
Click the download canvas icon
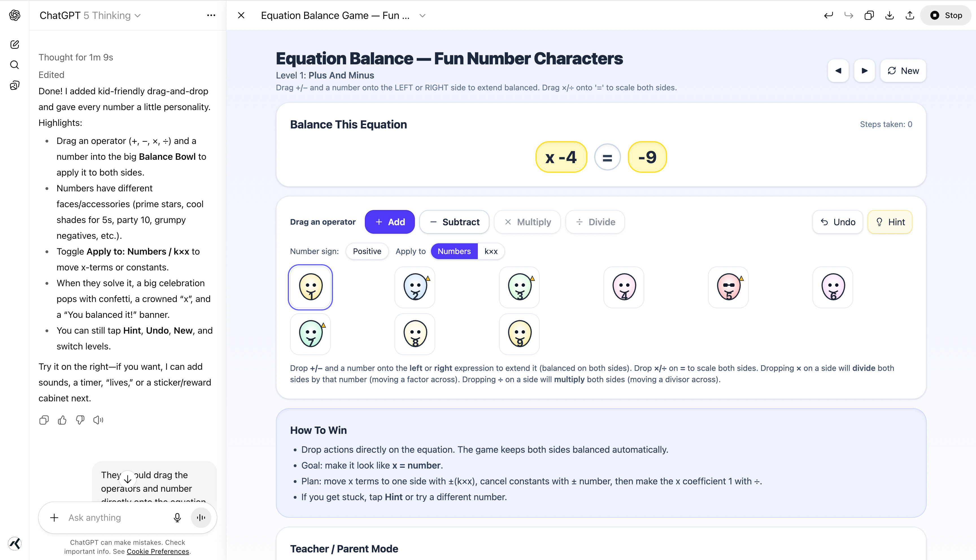tap(889, 16)
